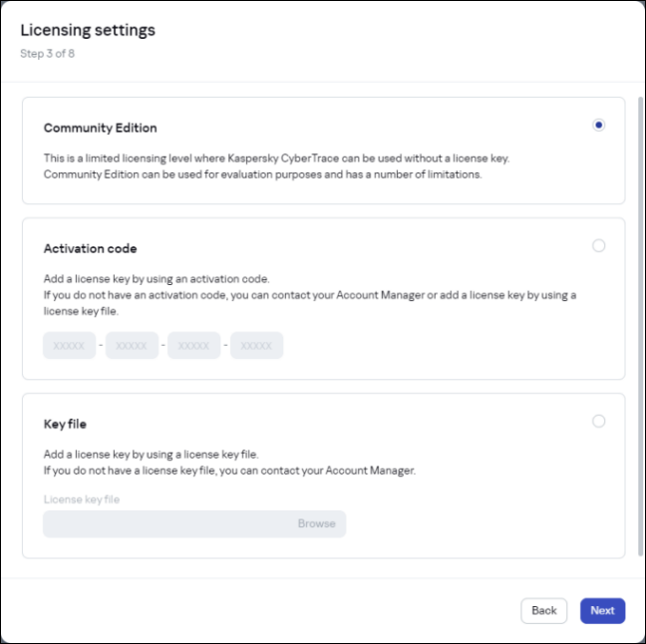Focus the fourth activation code segment field

coord(256,346)
